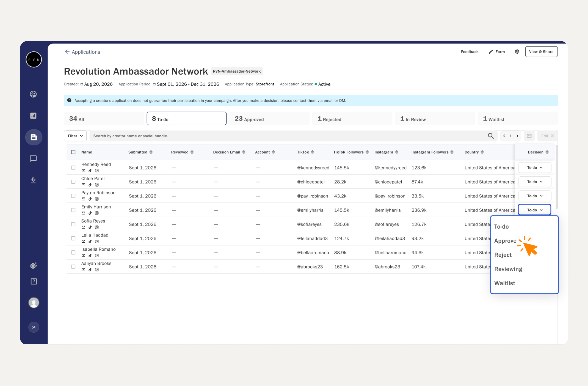Click Leila Haddad's TikTok icon
Screen dimensions: 588x386
click(90, 241)
